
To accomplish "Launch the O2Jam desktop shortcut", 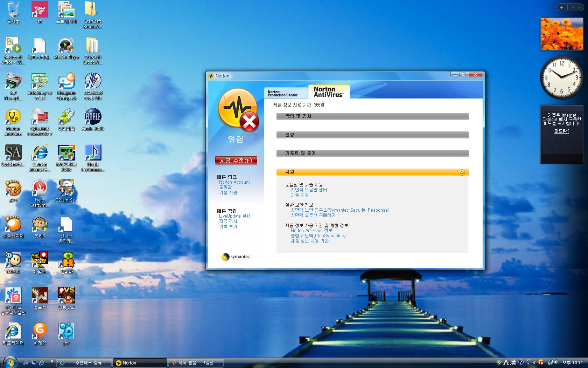I will (66, 191).
